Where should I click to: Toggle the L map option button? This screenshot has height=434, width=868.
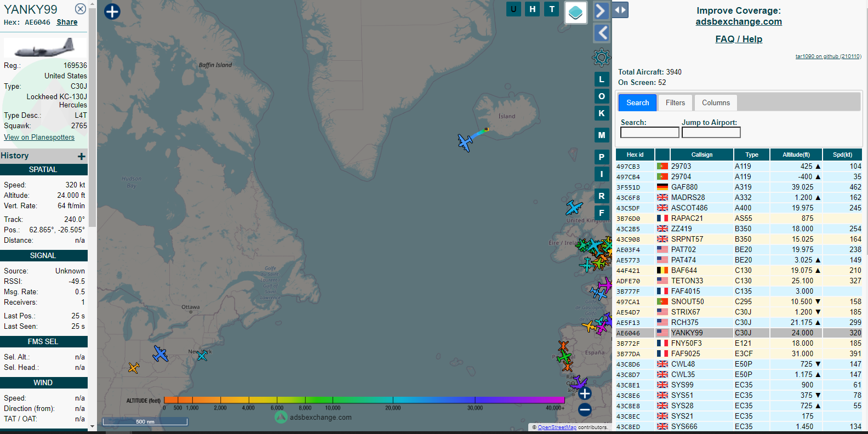tap(602, 79)
